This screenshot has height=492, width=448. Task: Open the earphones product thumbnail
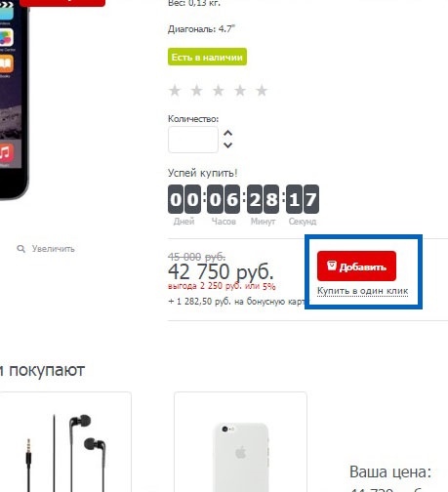(x=65, y=442)
